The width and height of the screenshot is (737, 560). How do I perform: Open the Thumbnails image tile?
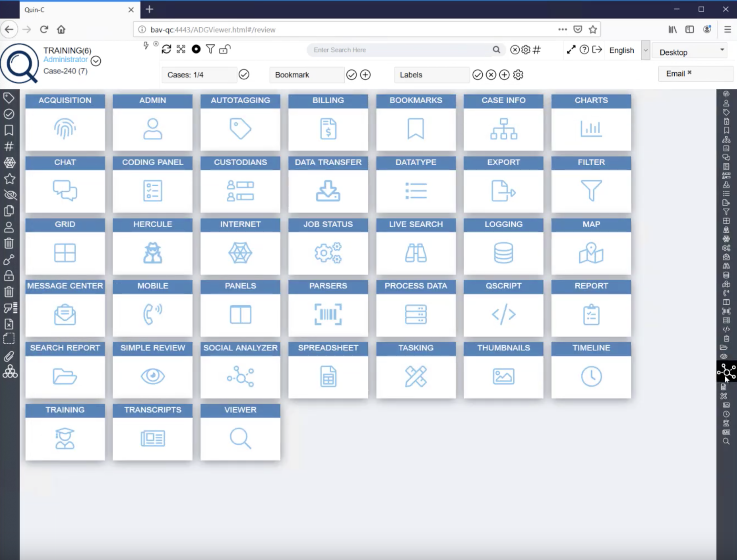(503, 370)
